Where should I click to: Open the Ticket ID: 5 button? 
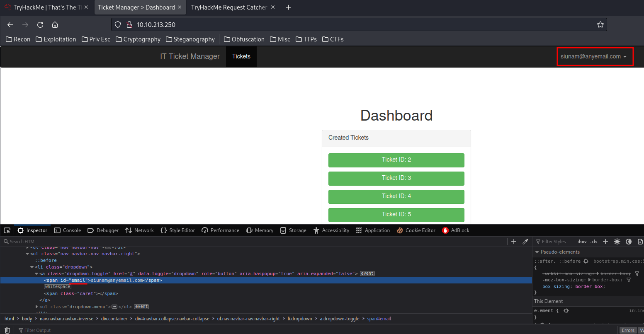pos(396,215)
